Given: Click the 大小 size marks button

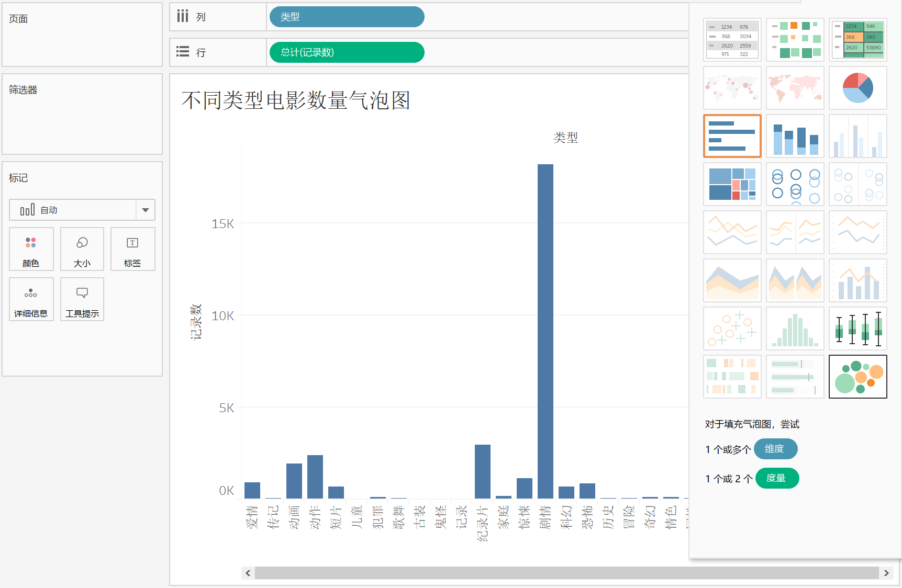Looking at the screenshot, I should pos(82,249).
